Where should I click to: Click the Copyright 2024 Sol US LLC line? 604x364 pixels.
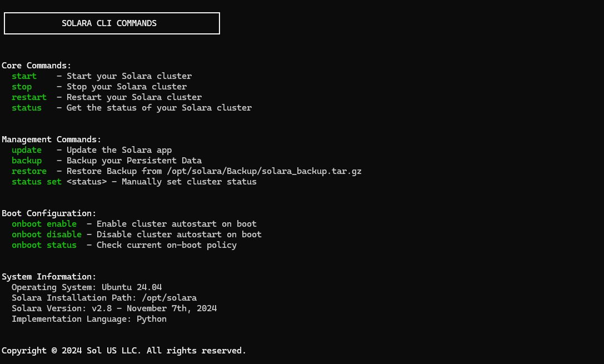pos(124,351)
